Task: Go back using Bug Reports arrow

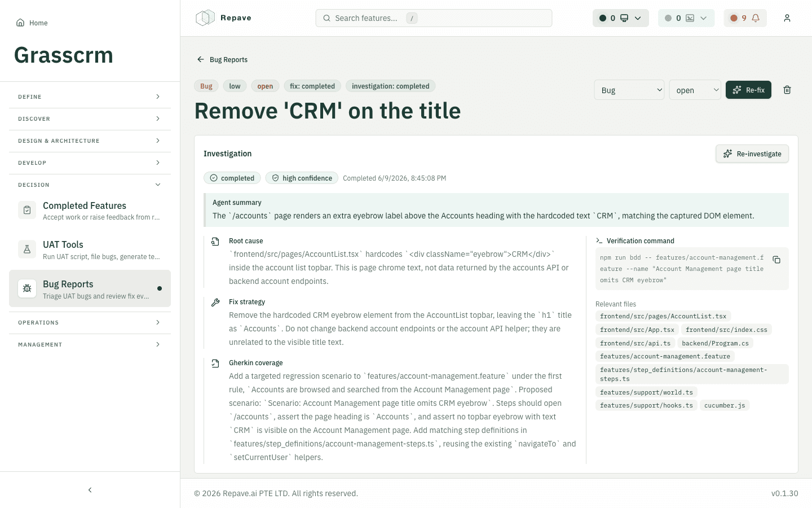Action: click(201, 59)
